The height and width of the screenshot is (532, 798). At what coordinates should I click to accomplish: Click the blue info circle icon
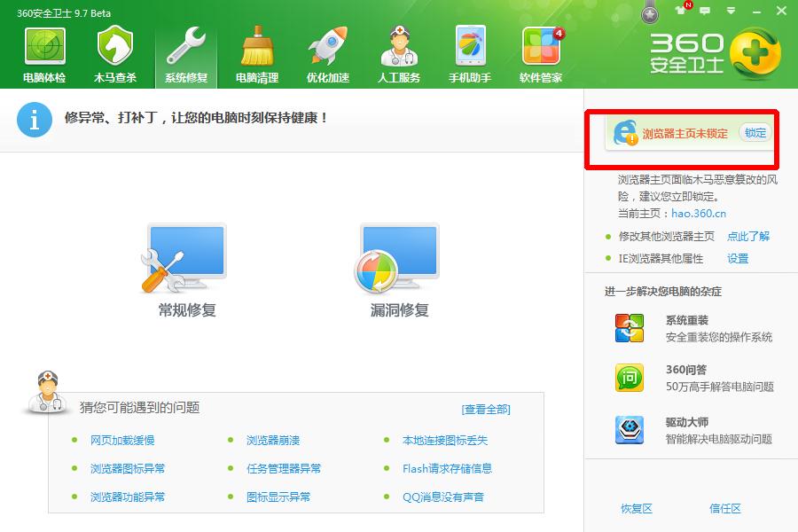pyautogui.click(x=34, y=120)
